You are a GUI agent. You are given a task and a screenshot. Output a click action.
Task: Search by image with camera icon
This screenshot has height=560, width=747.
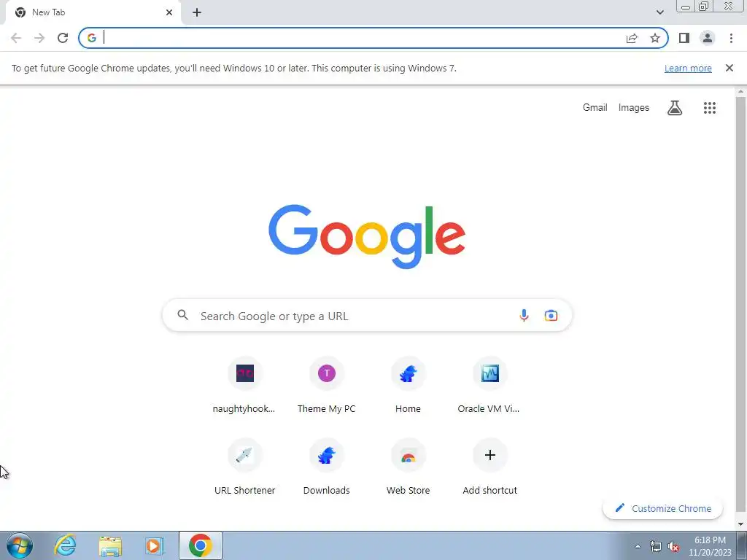[x=551, y=315]
